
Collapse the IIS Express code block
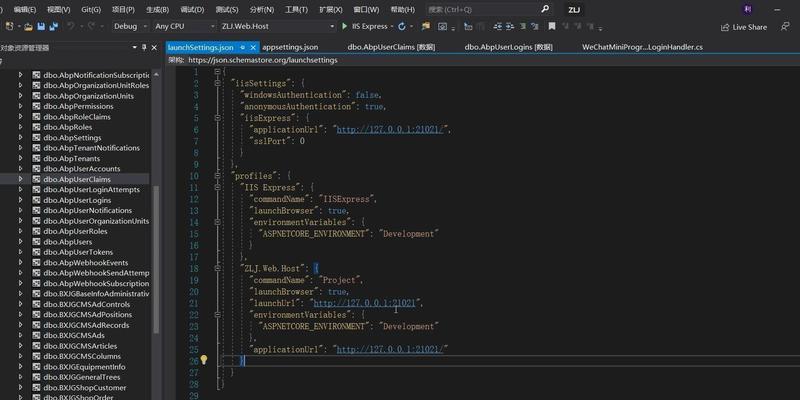(218, 188)
